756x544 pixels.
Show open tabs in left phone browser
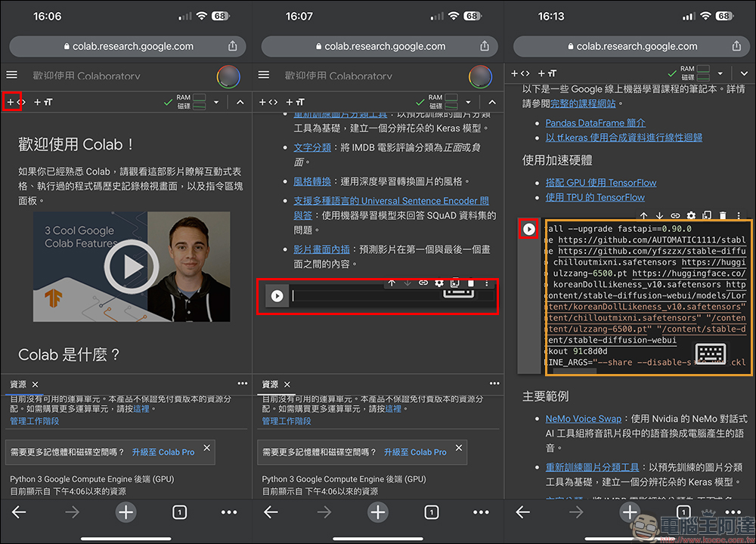click(179, 512)
